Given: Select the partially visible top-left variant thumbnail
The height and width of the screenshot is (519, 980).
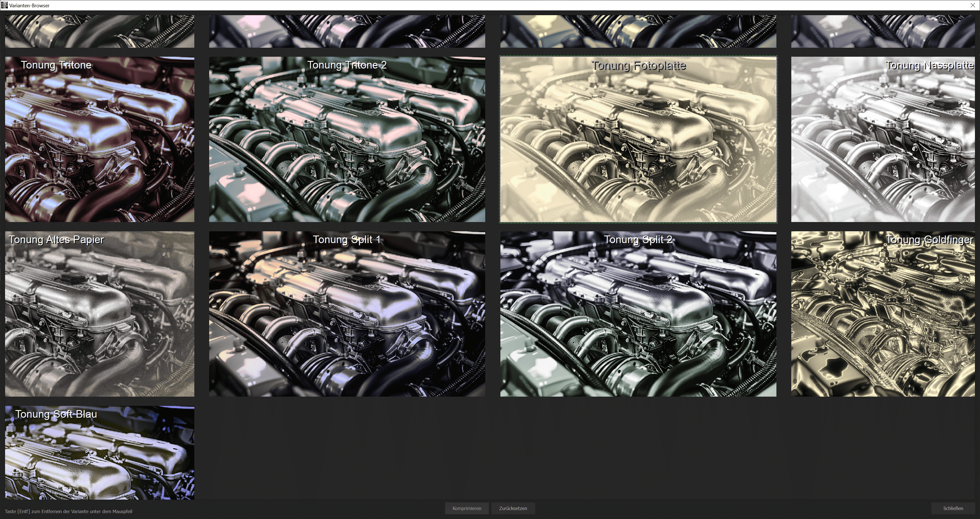Looking at the screenshot, I should click(99, 31).
